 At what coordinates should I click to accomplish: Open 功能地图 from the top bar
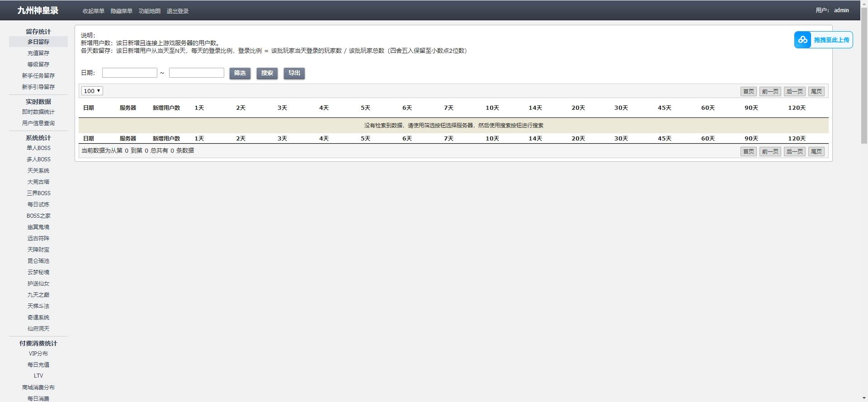coord(149,11)
